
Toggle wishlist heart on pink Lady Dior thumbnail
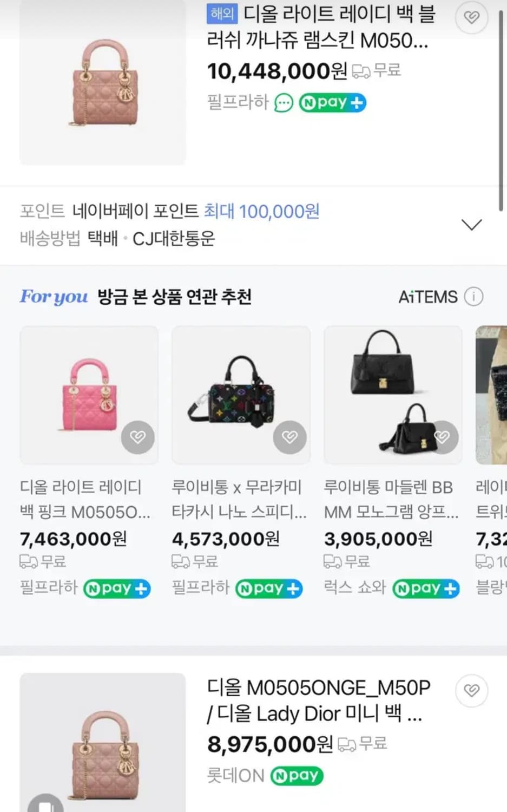click(138, 437)
